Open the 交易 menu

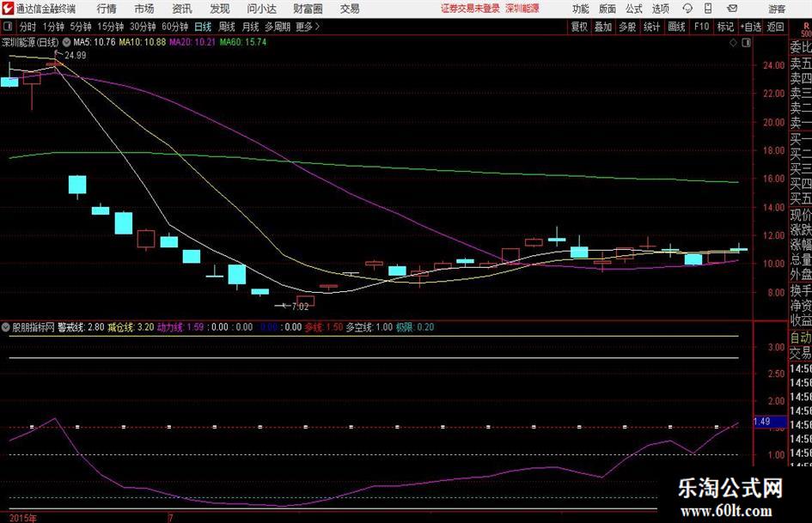click(350, 9)
